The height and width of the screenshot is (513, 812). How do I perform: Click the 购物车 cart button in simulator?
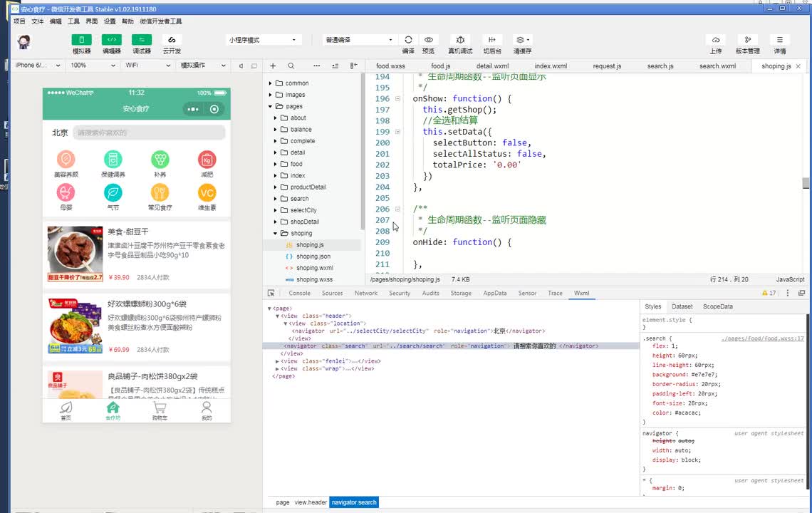point(160,410)
